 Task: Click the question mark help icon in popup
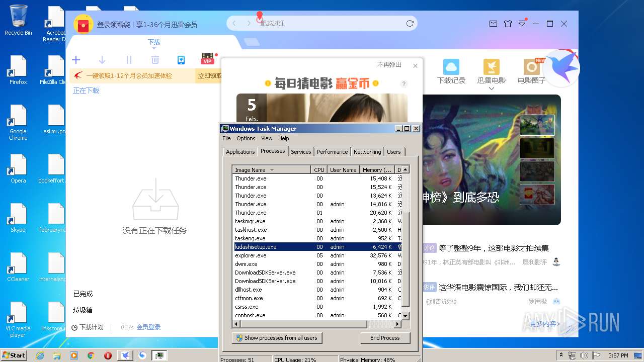coord(404,84)
